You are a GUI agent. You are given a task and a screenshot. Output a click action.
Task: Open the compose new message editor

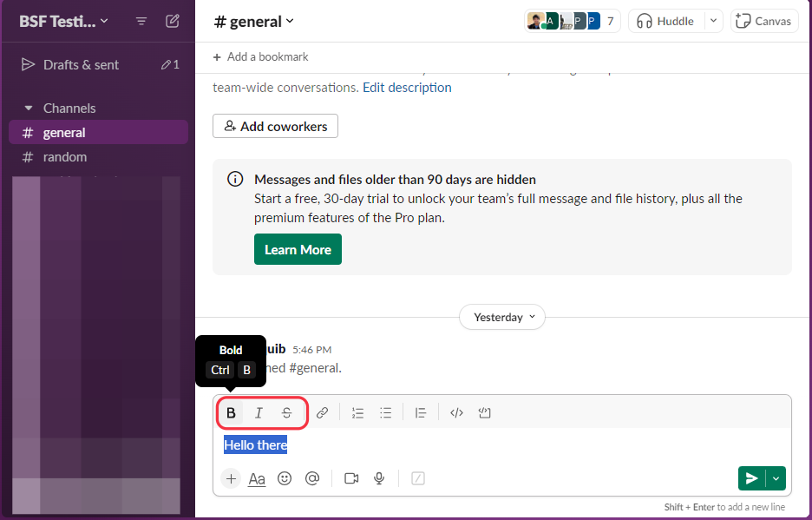point(172,20)
